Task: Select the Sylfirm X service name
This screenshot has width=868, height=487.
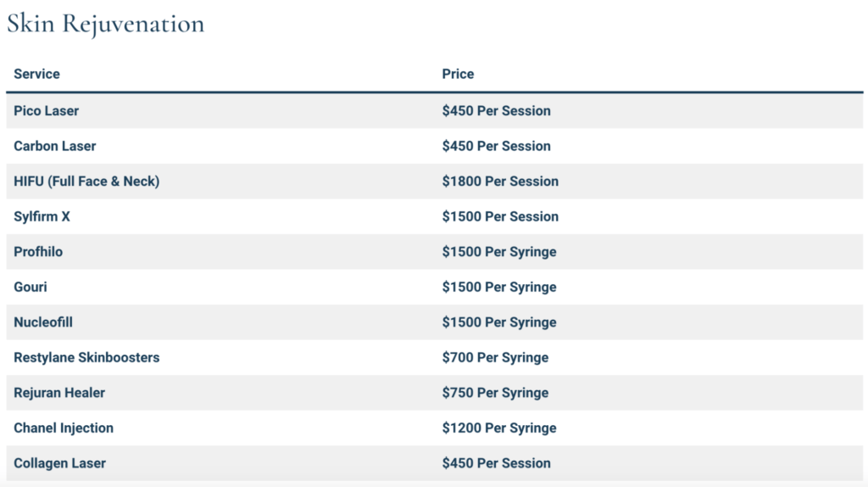Action: click(42, 216)
